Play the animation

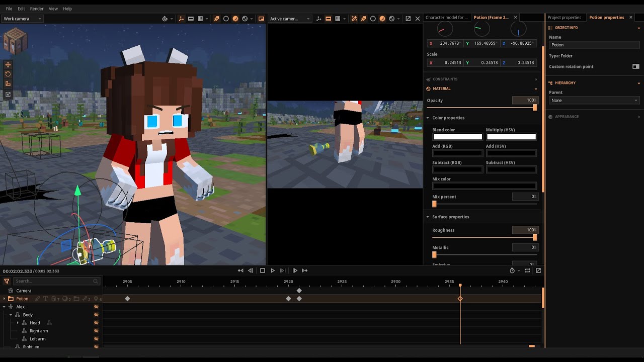[x=273, y=270]
